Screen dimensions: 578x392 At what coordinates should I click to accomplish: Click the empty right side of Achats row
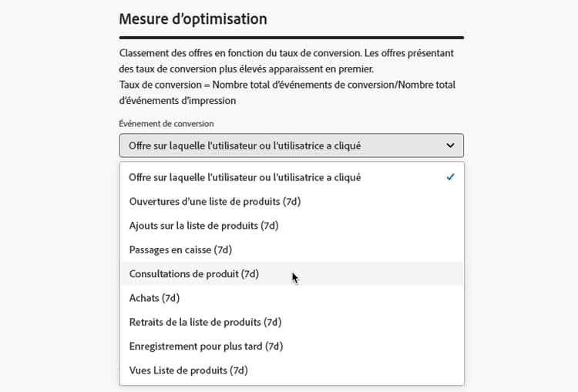tap(321, 298)
